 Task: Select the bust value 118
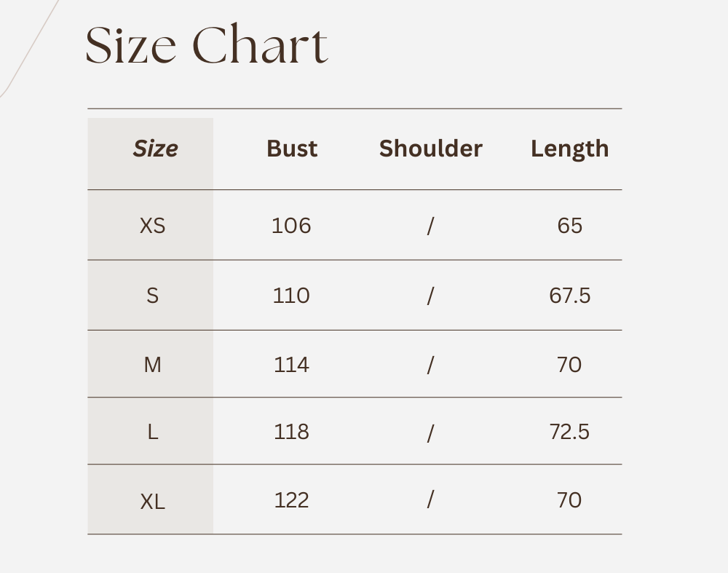pyautogui.click(x=291, y=432)
